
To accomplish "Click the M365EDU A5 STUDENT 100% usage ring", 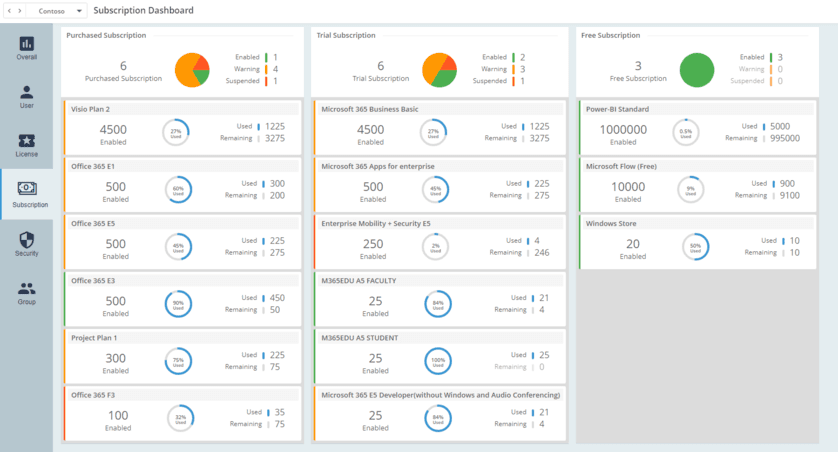I will click(x=436, y=361).
